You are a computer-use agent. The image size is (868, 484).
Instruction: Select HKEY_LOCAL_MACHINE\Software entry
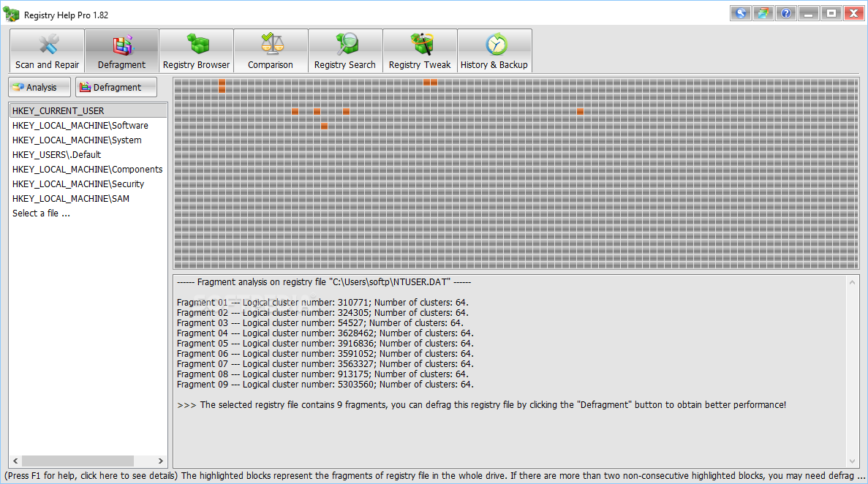tap(88, 125)
